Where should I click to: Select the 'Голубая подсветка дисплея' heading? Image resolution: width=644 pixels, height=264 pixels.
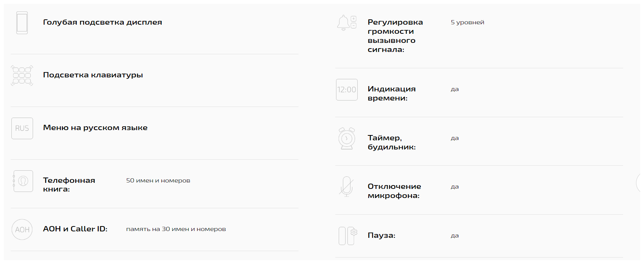(103, 22)
